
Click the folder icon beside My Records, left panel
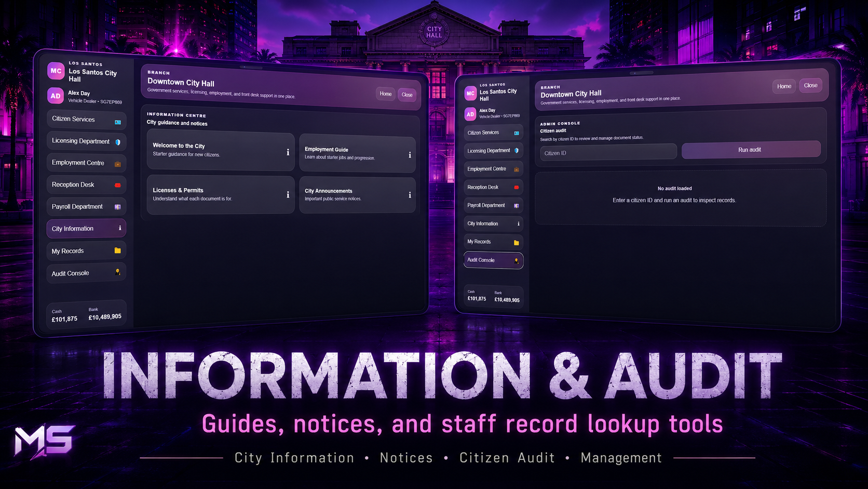tap(118, 250)
